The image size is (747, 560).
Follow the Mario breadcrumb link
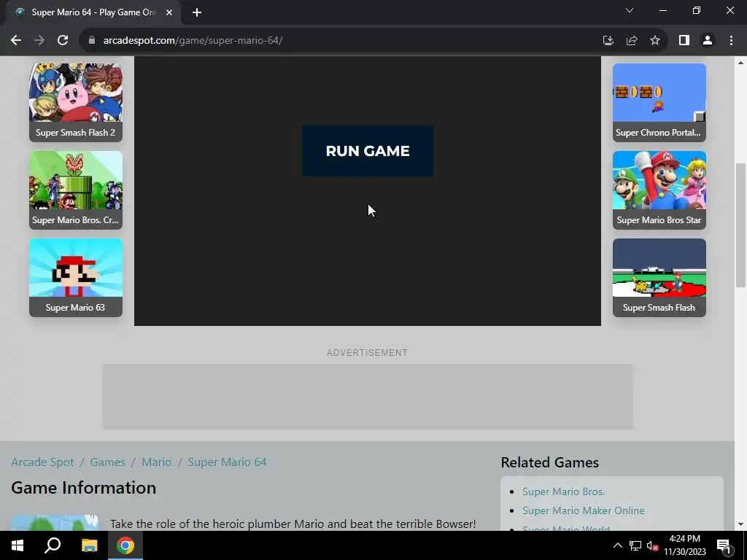click(156, 462)
